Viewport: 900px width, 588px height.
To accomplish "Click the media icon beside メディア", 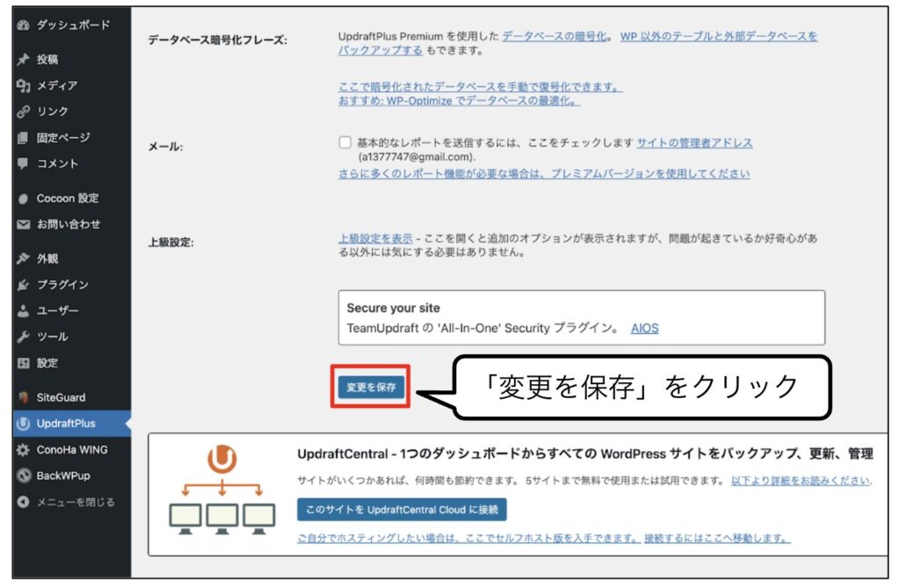I will [x=23, y=85].
